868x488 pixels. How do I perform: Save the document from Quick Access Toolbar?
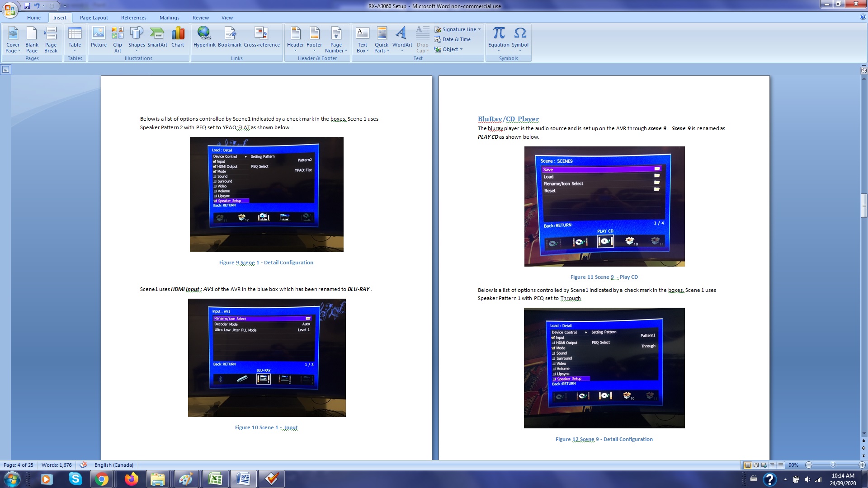click(27, 6)
